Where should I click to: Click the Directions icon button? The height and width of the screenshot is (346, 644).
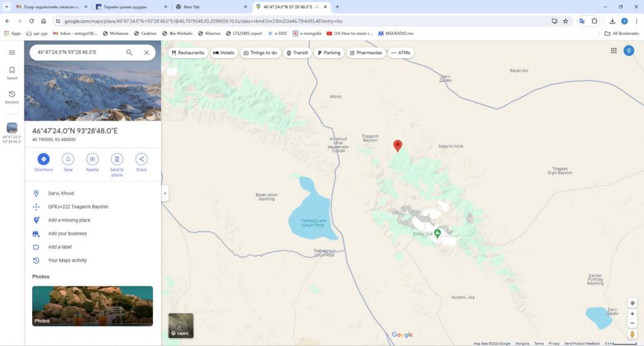coord(43,159)
